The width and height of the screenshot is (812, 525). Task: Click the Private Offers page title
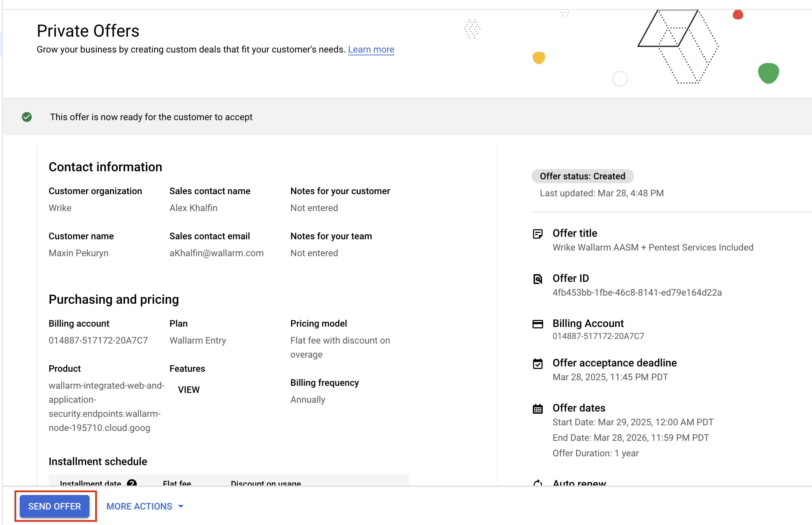[x=88, y=31]
